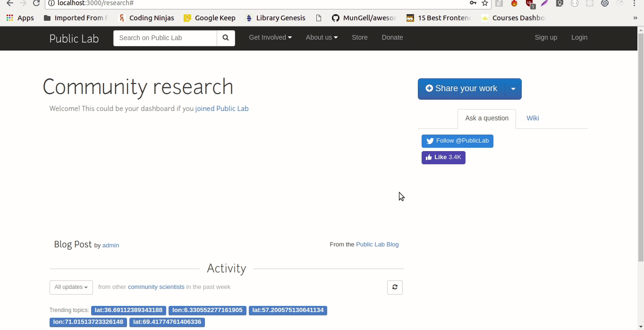Open the Apps grid shortcut
This screenshot has height=330, width=644.
point(20,18)
